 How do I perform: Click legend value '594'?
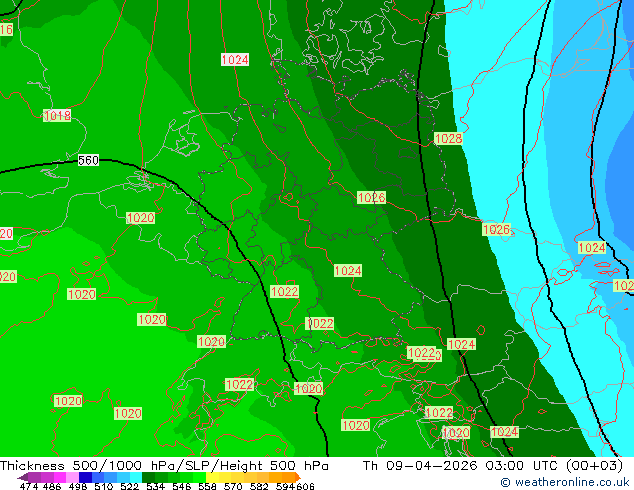pos(285,486)
